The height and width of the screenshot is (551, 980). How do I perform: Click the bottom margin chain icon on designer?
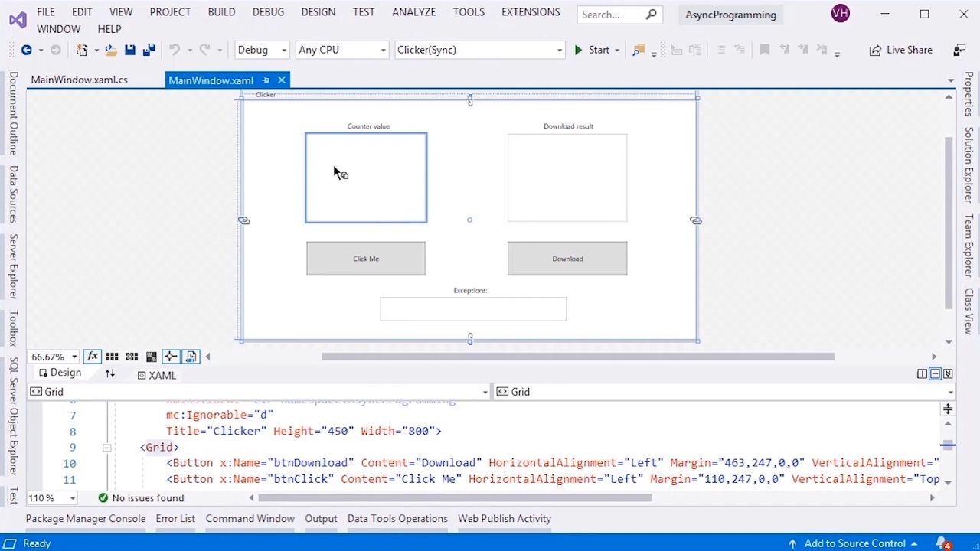(470, 339)
